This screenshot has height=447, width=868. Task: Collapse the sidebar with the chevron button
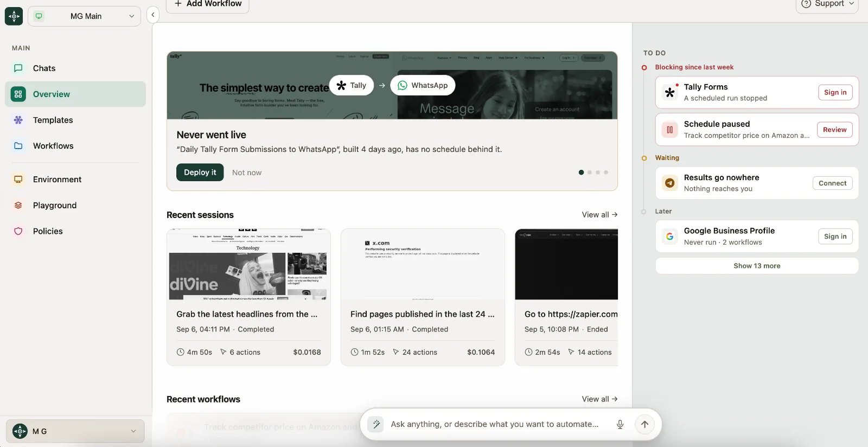pos(153,15)
